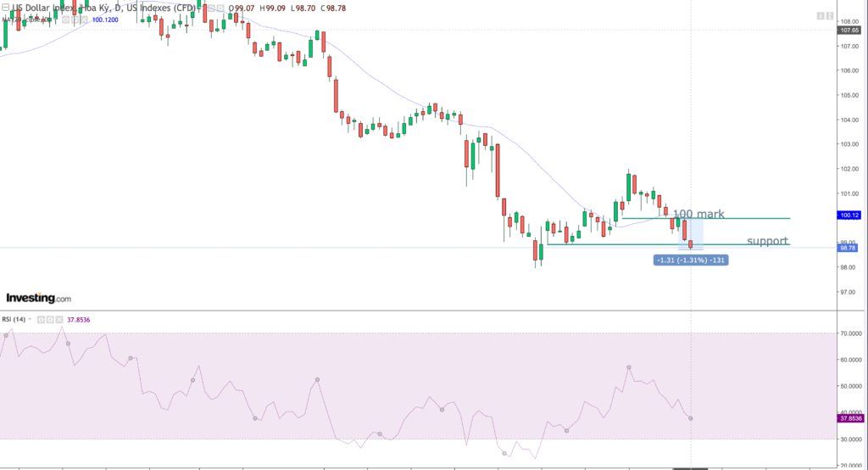Click the 98.78 current price tag
This screenshot has height=470, width=868.
click(849, 248)
